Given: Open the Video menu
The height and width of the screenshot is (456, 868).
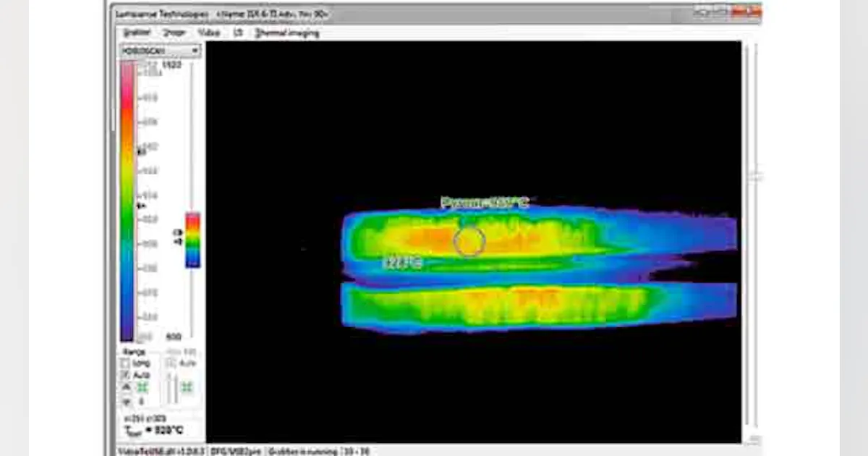Looking at the screenshot, I should tap(209, 33).
